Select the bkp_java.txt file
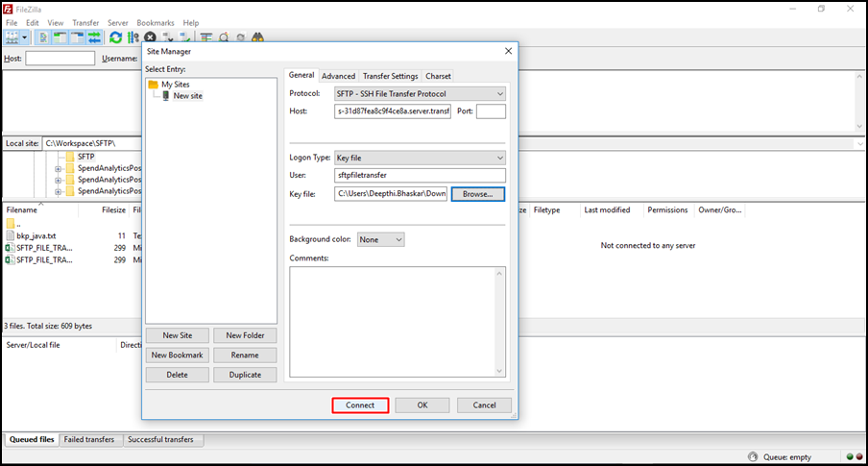This screenshot has width=868, height=466. (36, 236)
